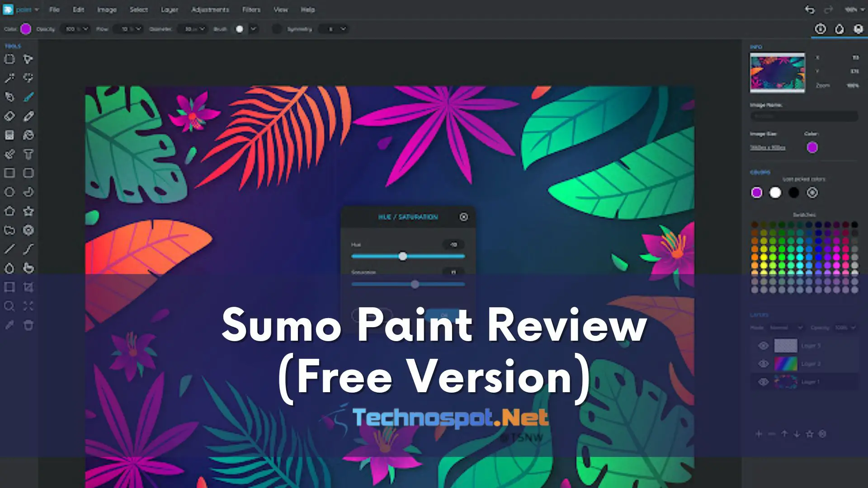Select the highlighted blue brush tool
Image resolution: width=868 pixels, height=488 pixels.
[x=28, y=97]
